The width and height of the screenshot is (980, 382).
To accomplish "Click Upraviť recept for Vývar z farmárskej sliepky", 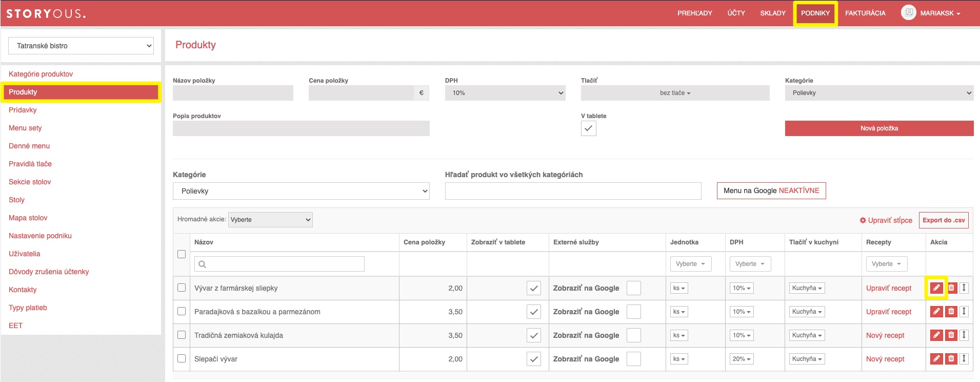I will pyautogui.click(x=889, y=288).
